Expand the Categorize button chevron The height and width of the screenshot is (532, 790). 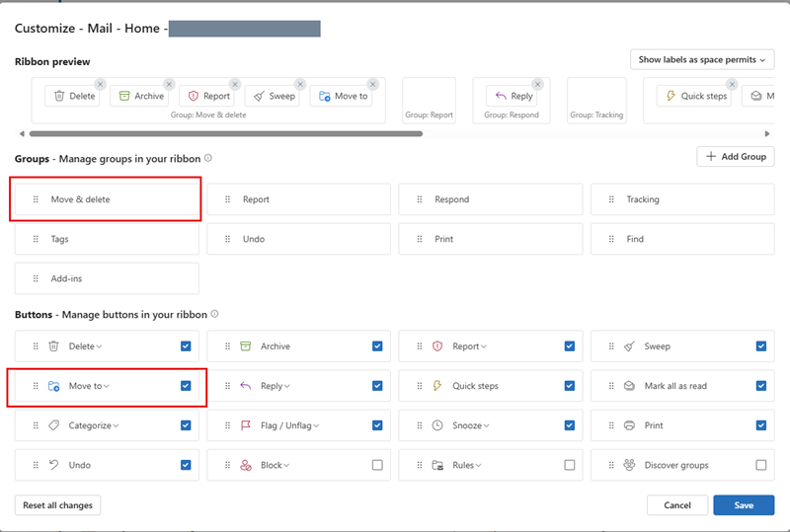click(116, 426)
